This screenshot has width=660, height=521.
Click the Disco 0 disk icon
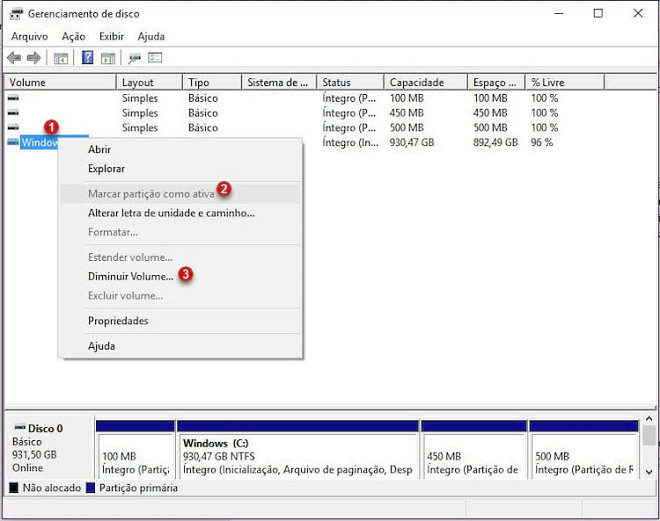20,427
